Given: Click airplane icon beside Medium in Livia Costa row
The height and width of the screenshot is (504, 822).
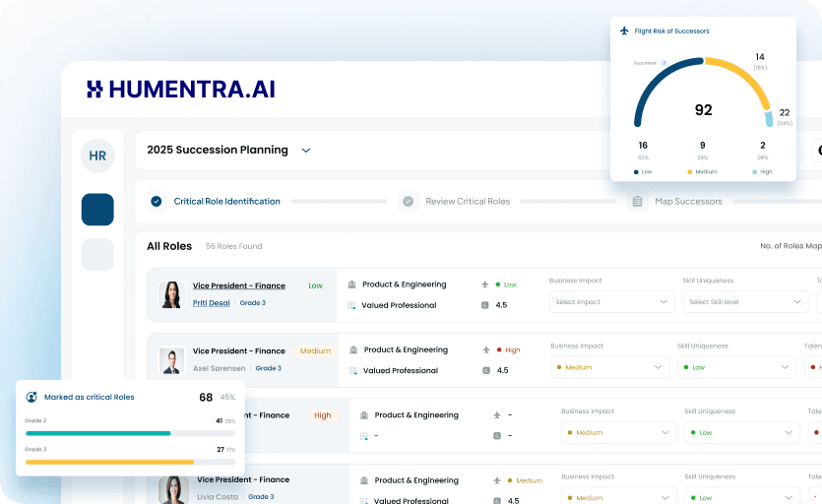Looking at the screenshot, I should (497, 480).
